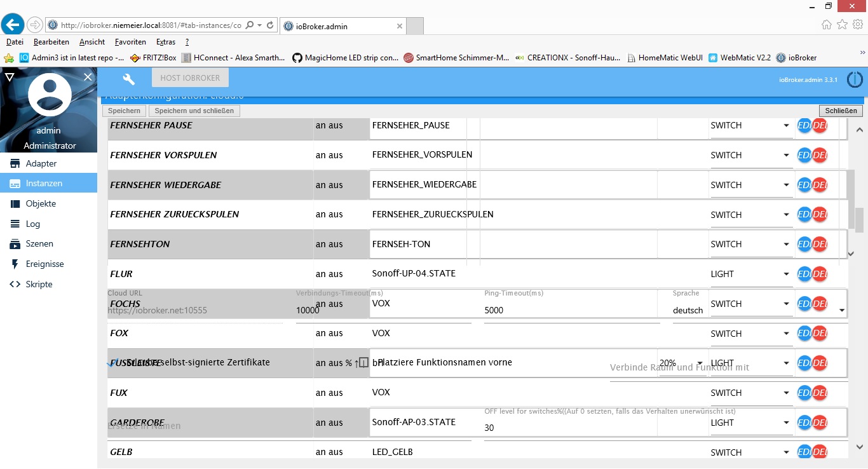The width and height of the screenshot is (868, 469).
Task: Delete the GARDEROBE entry
Action: pos(820,423)
